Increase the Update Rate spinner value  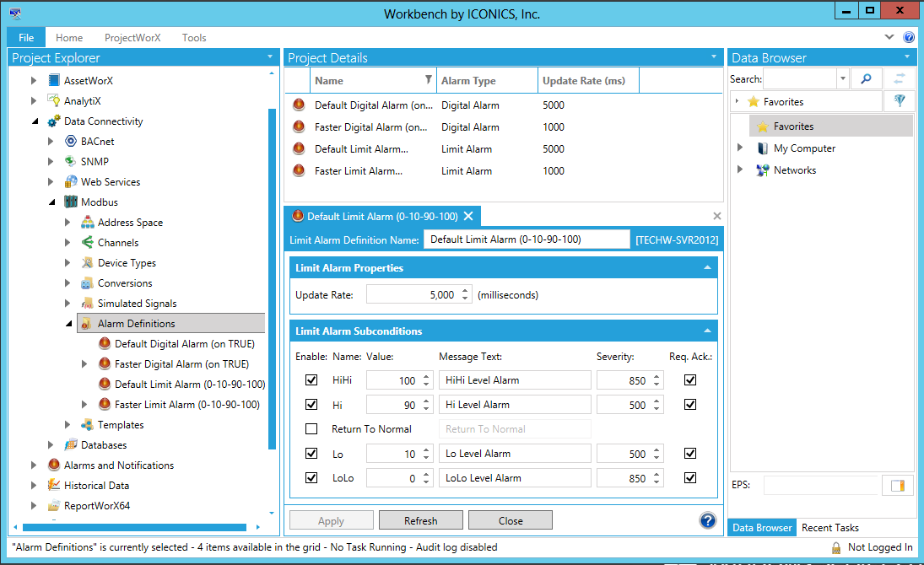pos(465,291)
